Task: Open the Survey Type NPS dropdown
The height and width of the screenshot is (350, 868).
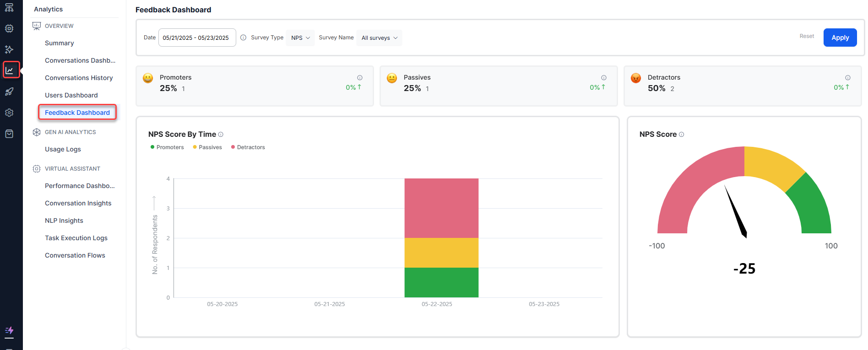Action: pos(300,38)
